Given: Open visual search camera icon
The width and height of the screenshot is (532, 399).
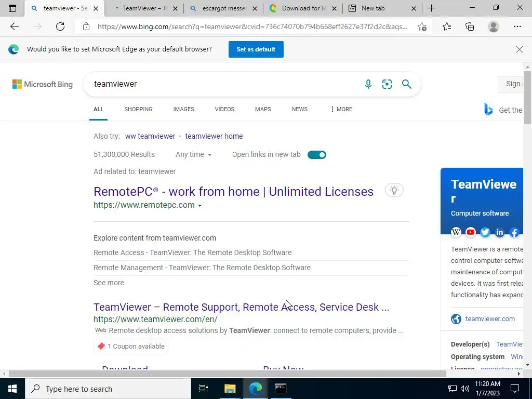Looking at the screenshot, I should [x=387, y=84].
